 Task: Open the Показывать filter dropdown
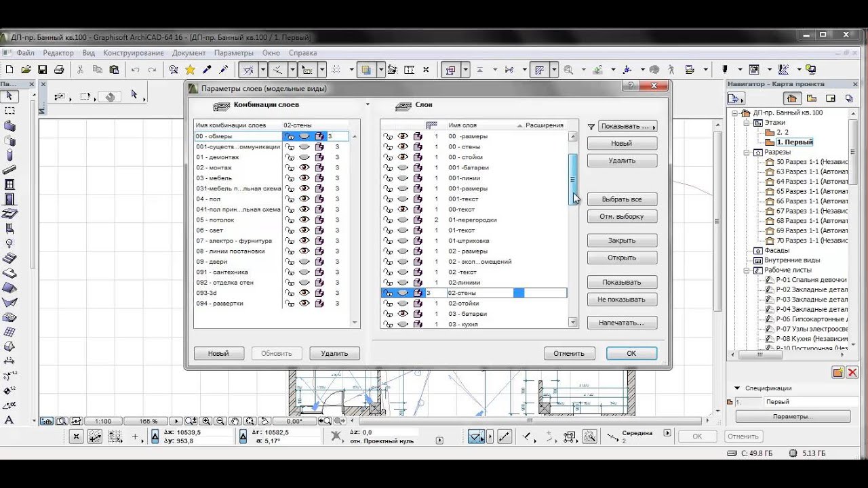627,126
